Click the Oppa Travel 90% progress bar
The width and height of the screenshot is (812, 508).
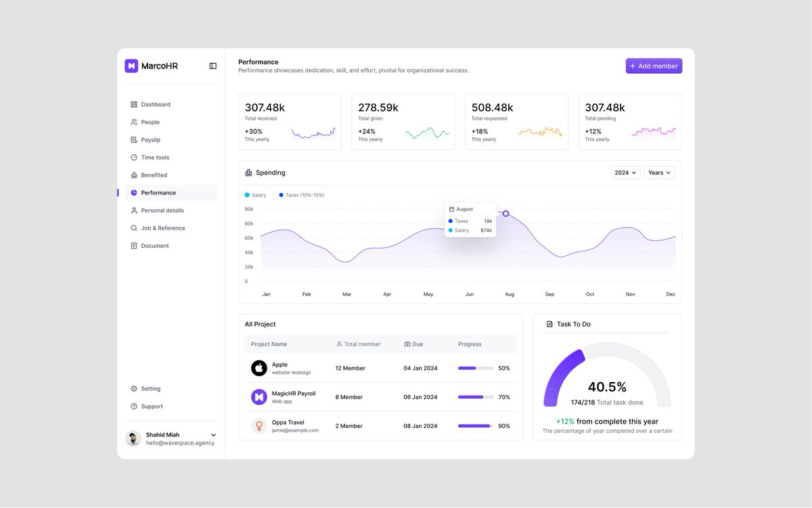coord(476,426)
